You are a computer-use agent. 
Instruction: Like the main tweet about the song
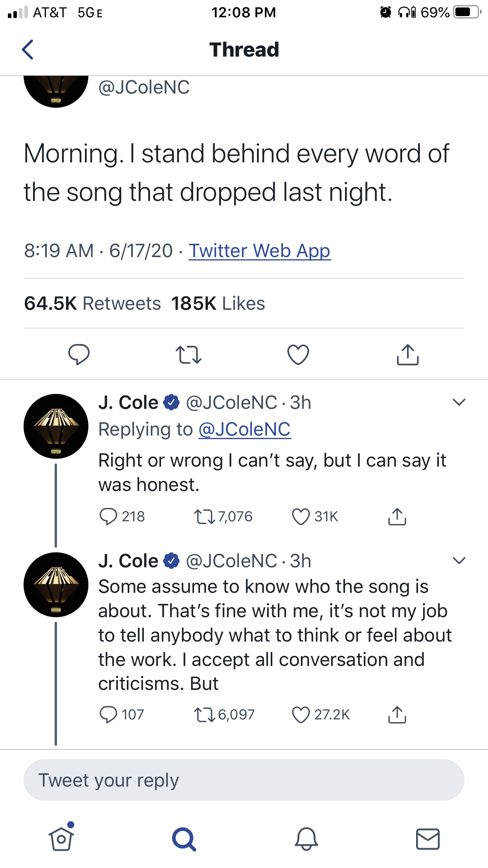298,355
